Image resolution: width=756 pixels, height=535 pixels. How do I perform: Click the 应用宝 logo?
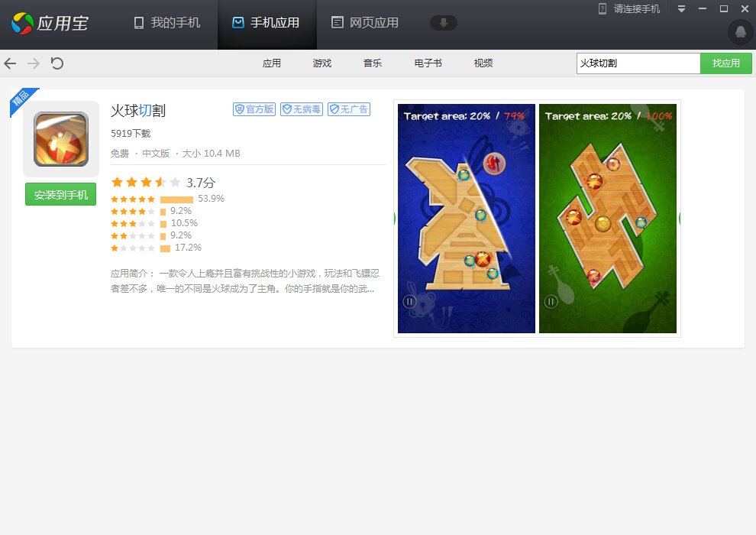click(50, 23)
